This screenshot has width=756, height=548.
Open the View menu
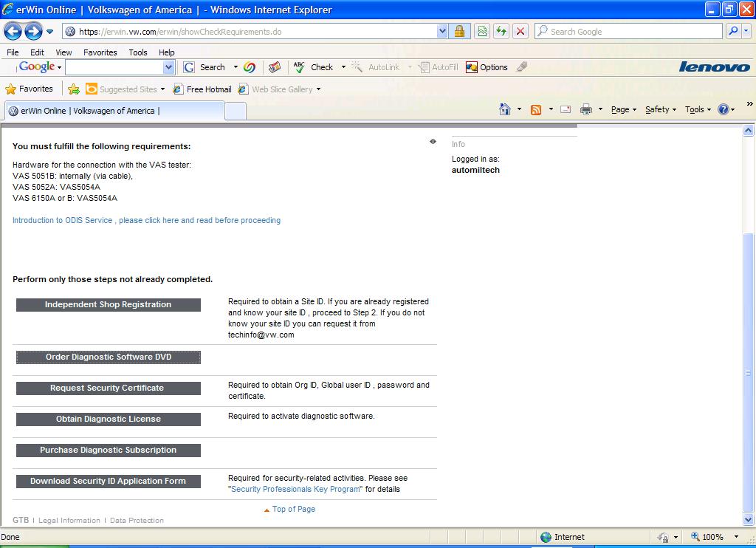pyautogui.click(x=63, y=52)
